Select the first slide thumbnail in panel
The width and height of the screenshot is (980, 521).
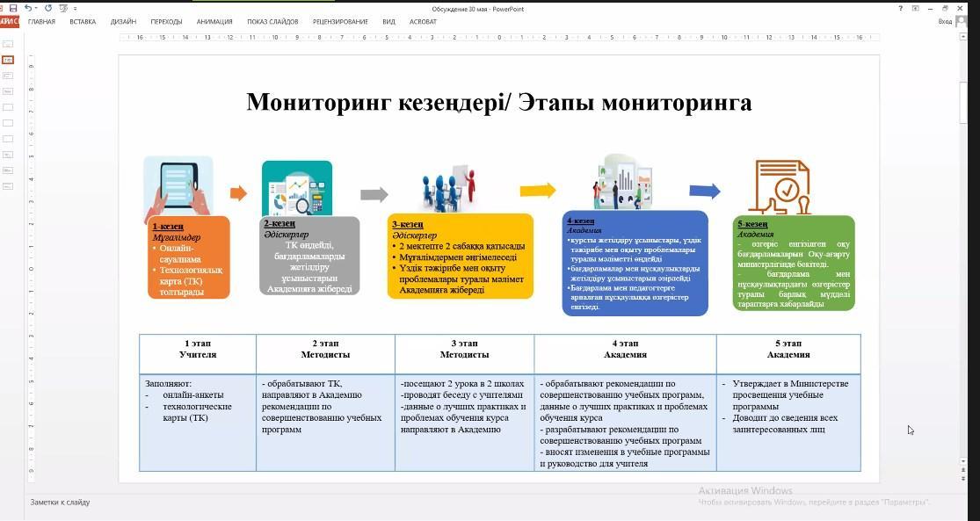point(8,44)
